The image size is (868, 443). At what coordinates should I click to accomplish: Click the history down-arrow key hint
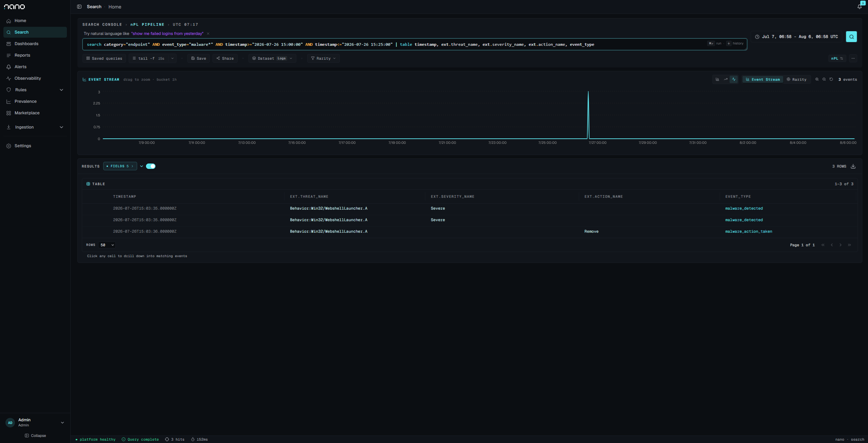click(x=728, y=43)
